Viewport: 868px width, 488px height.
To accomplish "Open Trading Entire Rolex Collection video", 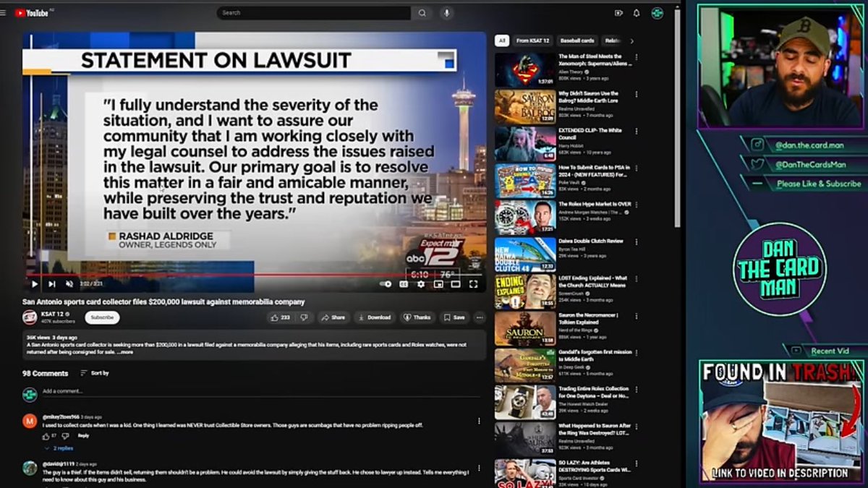I will (x=525, y=402).
